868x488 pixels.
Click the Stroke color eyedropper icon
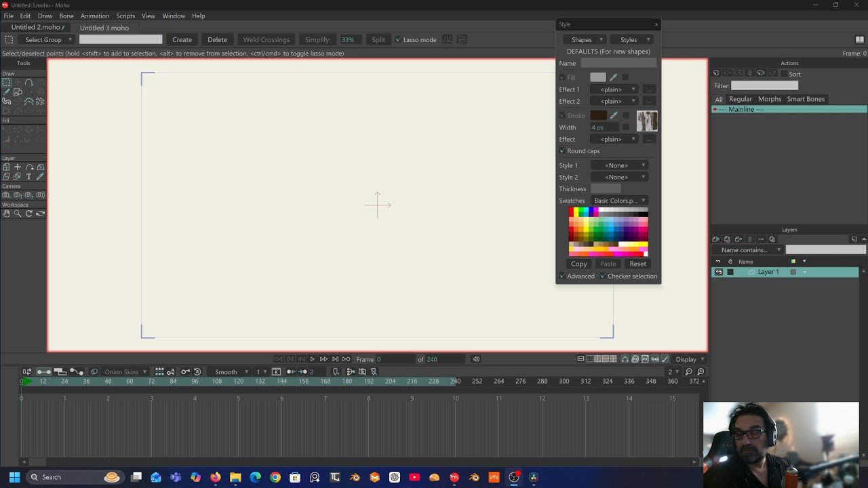(614, 116)
